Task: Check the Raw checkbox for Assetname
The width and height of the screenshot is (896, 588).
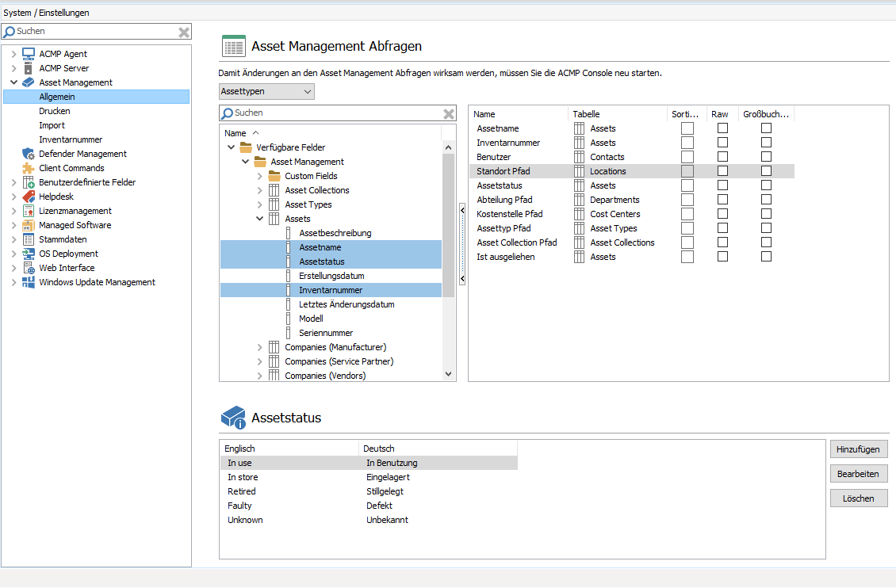Action: tap(722, 128)
